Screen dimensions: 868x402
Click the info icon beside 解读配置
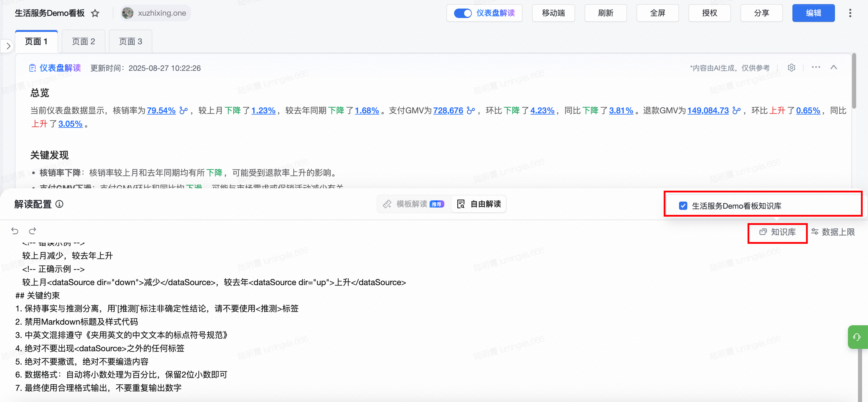click(x=59, y=204)
